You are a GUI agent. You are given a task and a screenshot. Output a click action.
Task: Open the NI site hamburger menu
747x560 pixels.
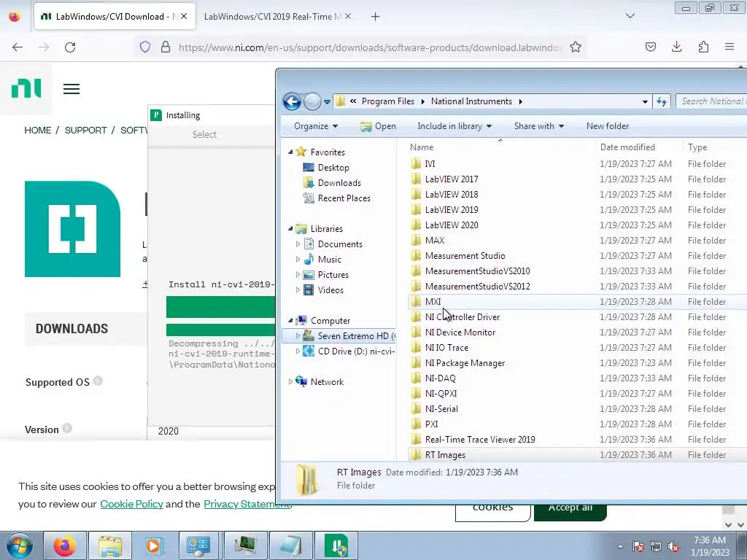(x=71, y=89)
